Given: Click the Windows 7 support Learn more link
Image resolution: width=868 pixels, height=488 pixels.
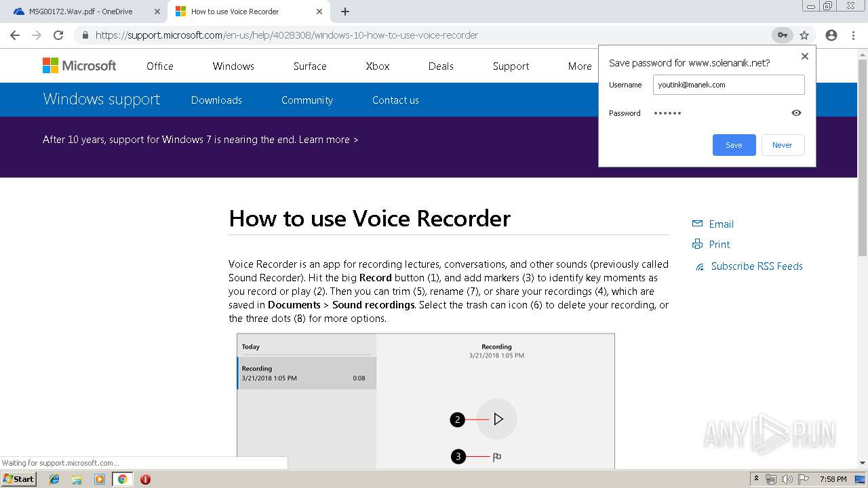Looking at the screenshot, I should pyautogui.click(x=328, y=140).
